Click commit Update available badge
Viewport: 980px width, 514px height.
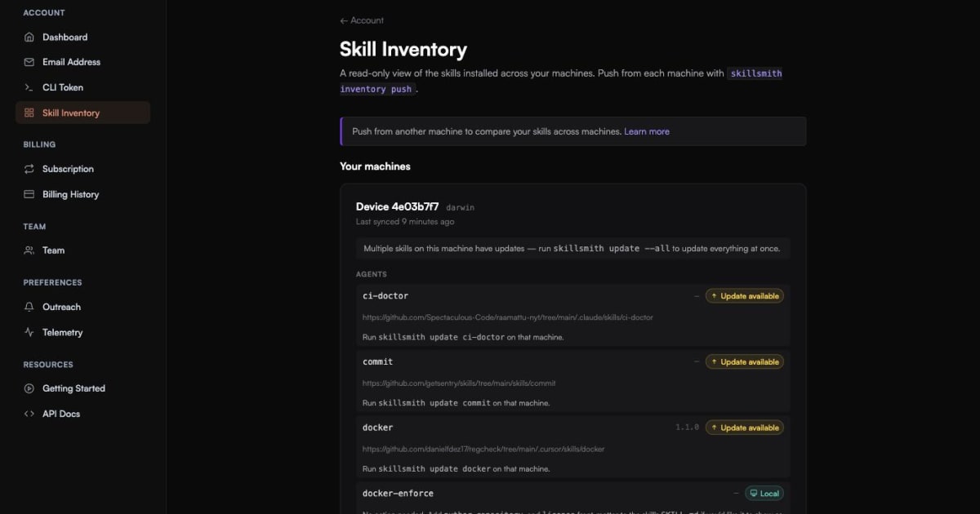pos(744,361)
